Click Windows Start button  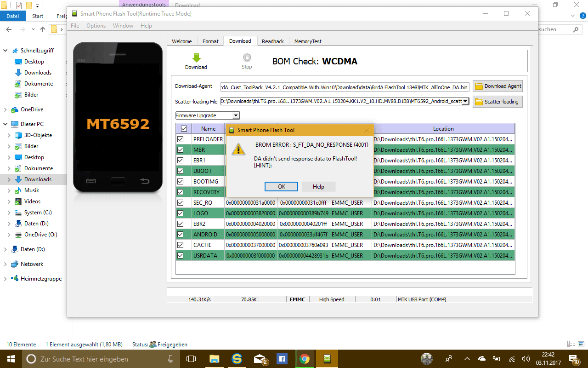tap(11, 359)
